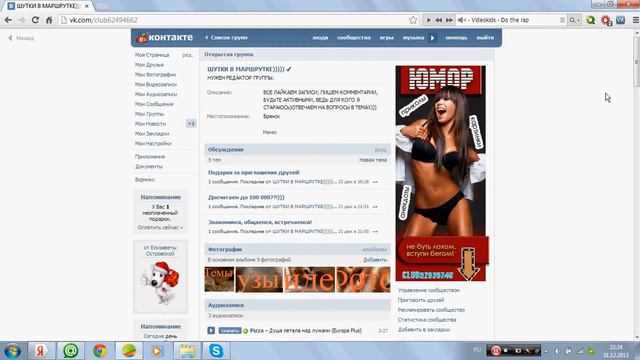Open 'Моя Страница' in sidebar
This screenshot has width=640, height=360.
152,55
